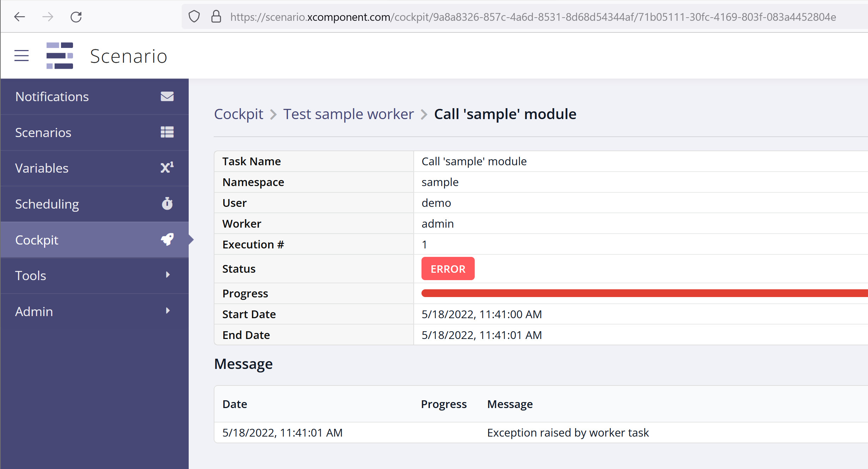
Task: Click browser reload page button
Action: pyautogui.click(x=77, y=16)
